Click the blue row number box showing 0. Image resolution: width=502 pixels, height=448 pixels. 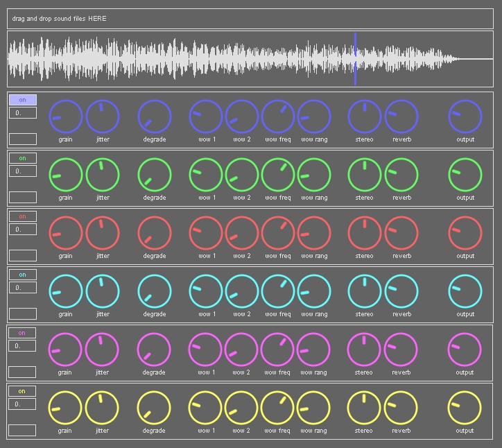tap(23, 113)
